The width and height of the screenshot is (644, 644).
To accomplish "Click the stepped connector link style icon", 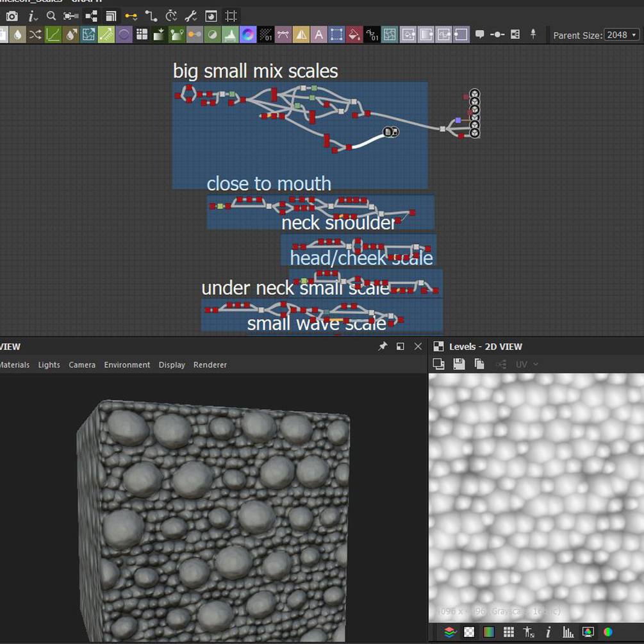I will tap(151, 16).
